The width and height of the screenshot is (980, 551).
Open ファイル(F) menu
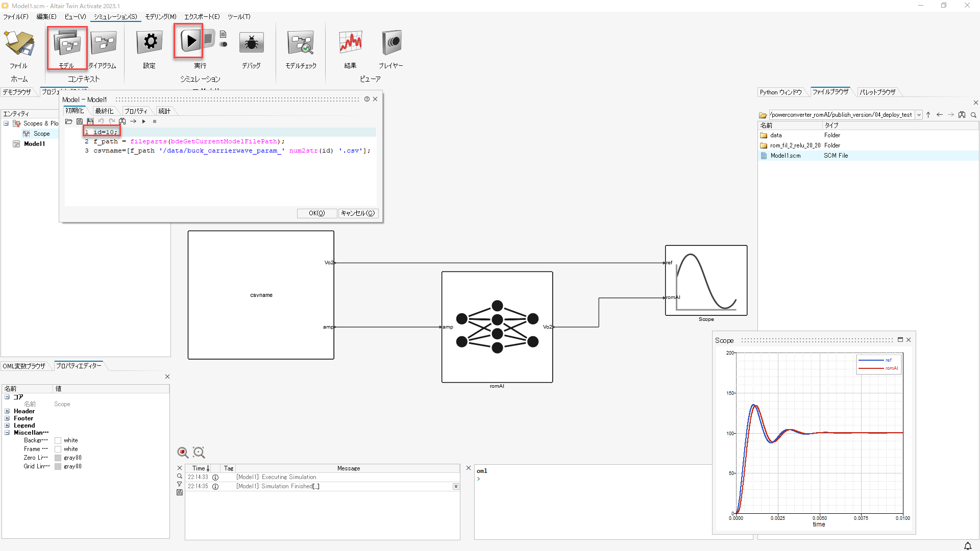[x=16, y=17]
